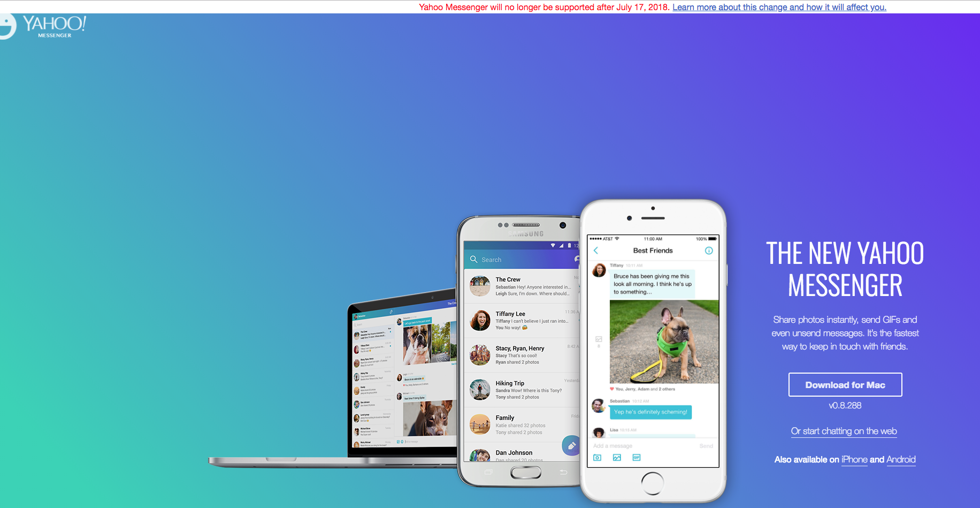Screen dimensions: 980x508
Task: Select the Tiffany Lee conversation
Action: point(522,321)
